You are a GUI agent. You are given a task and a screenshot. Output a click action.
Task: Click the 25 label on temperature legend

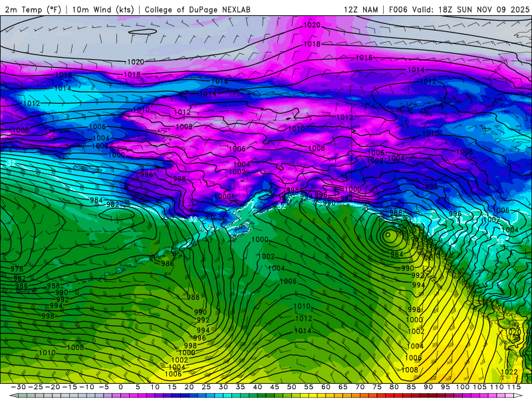click(x=206, y=387)
